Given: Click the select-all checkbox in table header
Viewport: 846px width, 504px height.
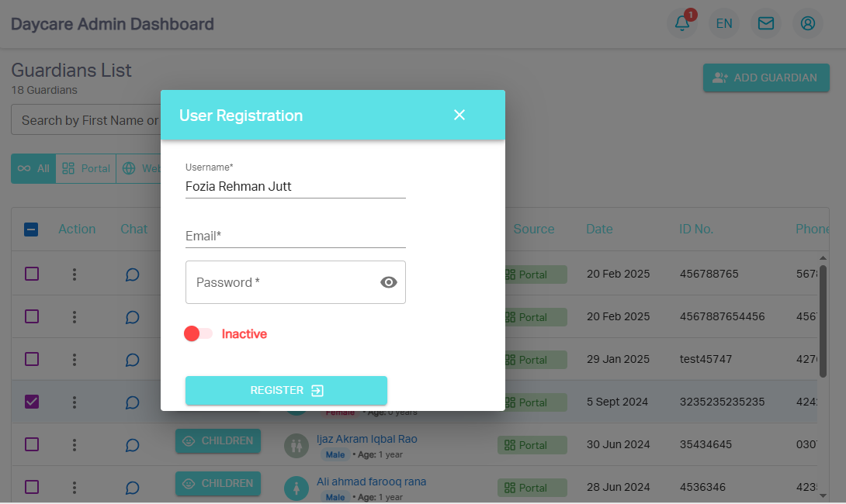Looking at the screenshot, I should [x=32, y=229].
